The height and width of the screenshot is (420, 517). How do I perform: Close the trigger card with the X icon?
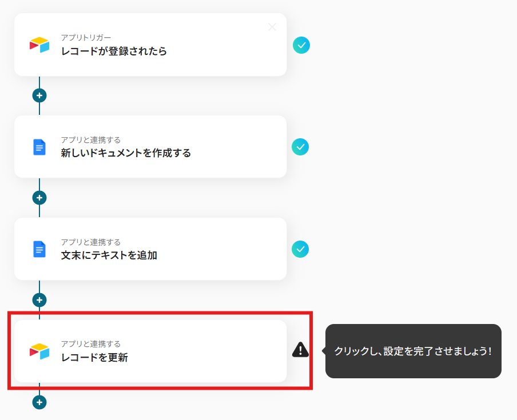[272, 27]
